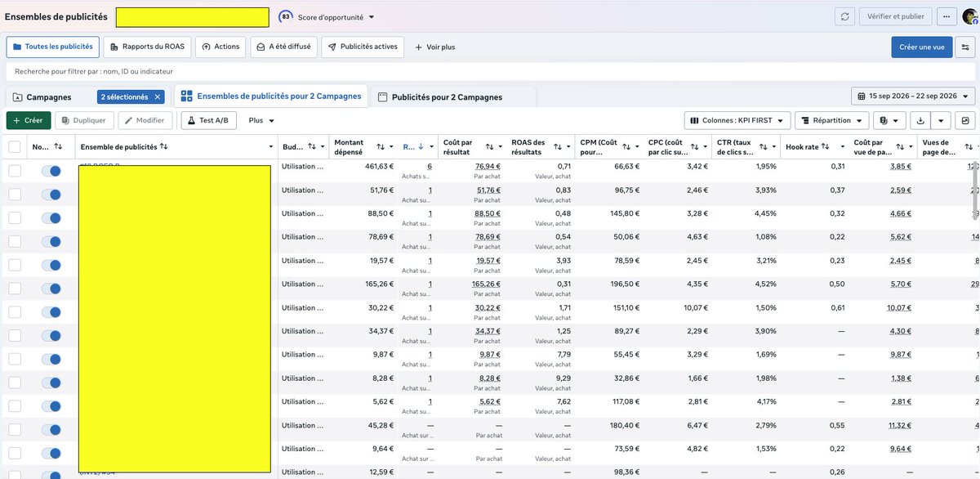This screenshot has height=479, width=980.
Task: Open the Colonnes : KPI FIRST dropdown
Action: coord(737,120)
